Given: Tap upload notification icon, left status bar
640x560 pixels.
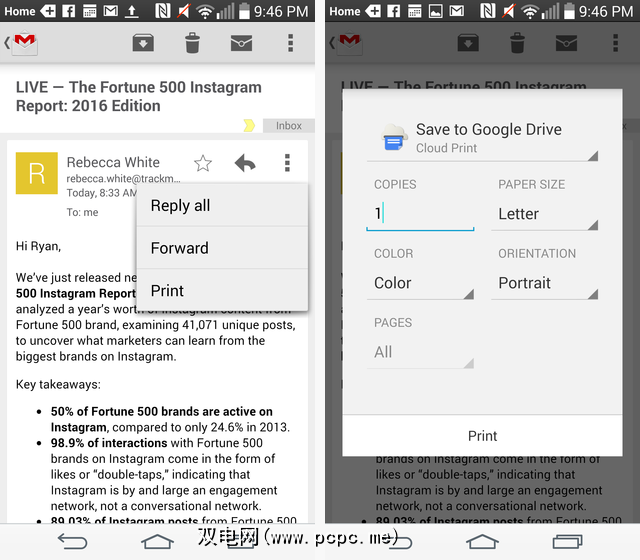Looking at the screenshot, I should (x=131, y=11).
